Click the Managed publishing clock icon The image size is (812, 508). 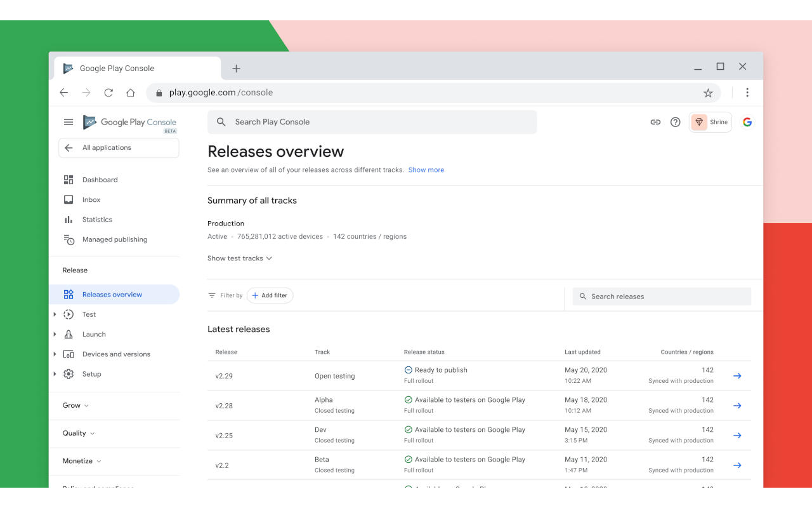pyautogui.click(x=69, y=239)
